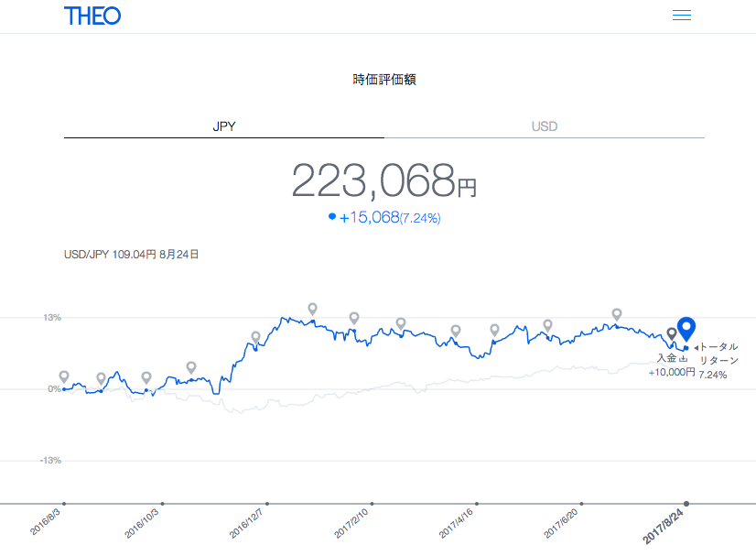The height and width of the screenshot is (556, 756).
Task: Select the large blue pin marker
Action: click(686, 329)
